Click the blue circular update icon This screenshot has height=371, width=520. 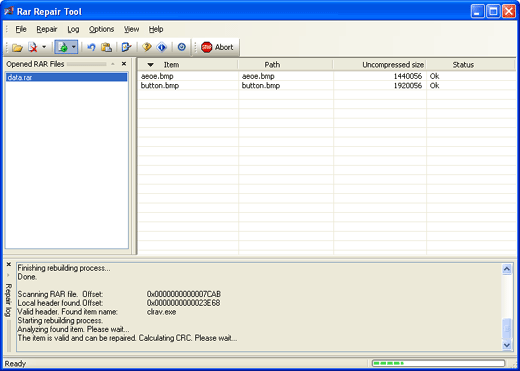click(x=182, y=47)
